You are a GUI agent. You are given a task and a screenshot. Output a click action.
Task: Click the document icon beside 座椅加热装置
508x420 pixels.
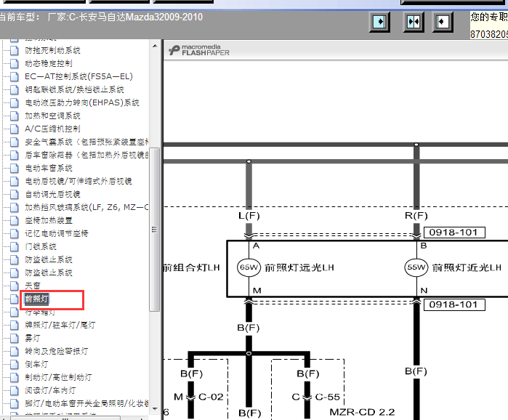point(15,220)
